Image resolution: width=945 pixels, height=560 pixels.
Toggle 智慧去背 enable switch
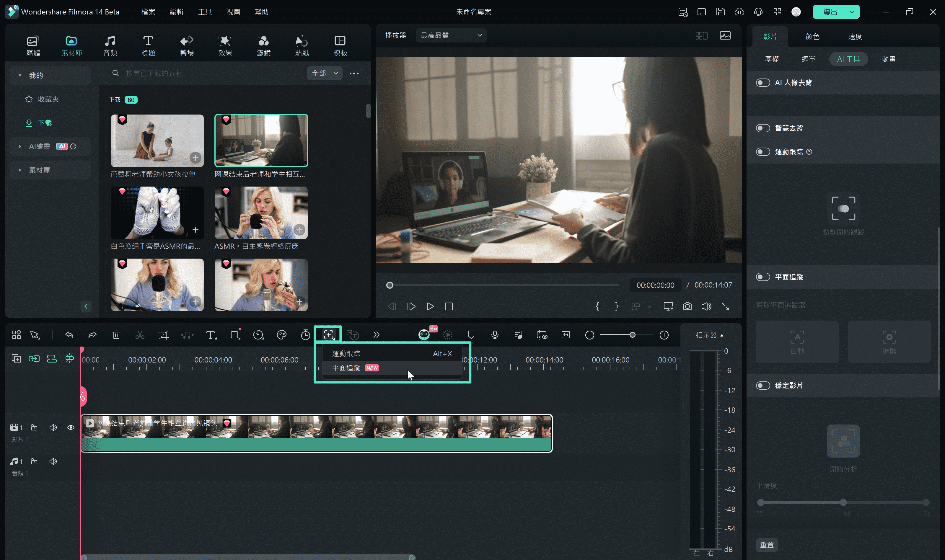tap(762, 128)
